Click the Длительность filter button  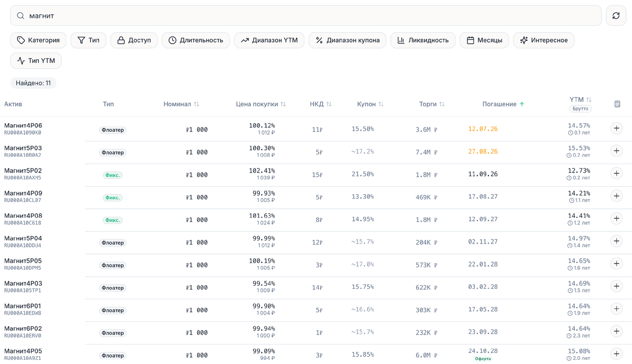[x=196, y=41]
